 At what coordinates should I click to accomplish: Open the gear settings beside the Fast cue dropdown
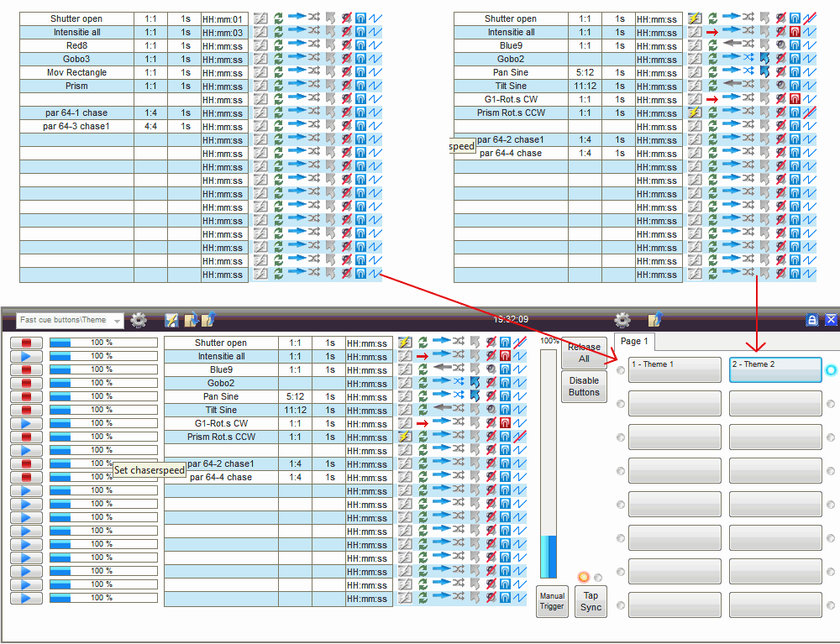click(x=139, y=320)
